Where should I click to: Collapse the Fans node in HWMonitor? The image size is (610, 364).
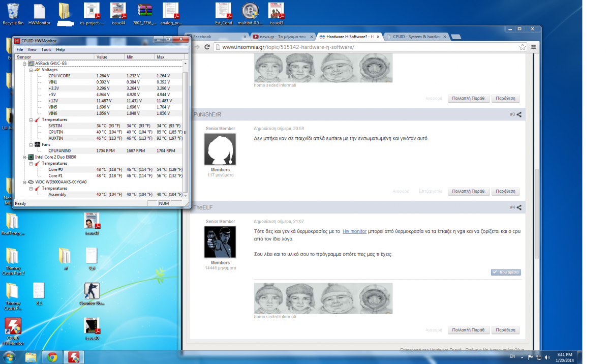30,144
